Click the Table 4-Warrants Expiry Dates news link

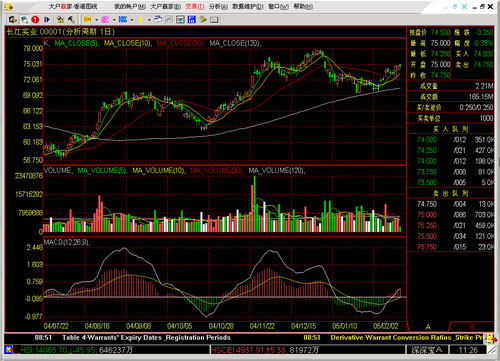click(146, 338)
